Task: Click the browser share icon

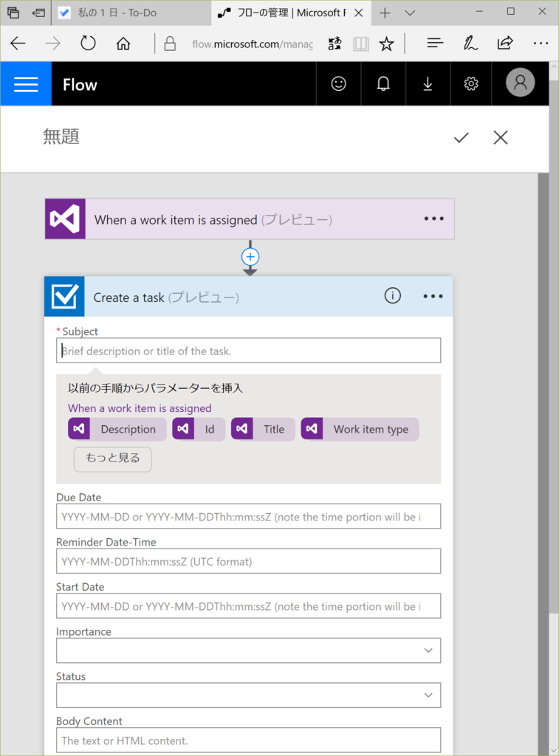Action: tap(505, 44)
